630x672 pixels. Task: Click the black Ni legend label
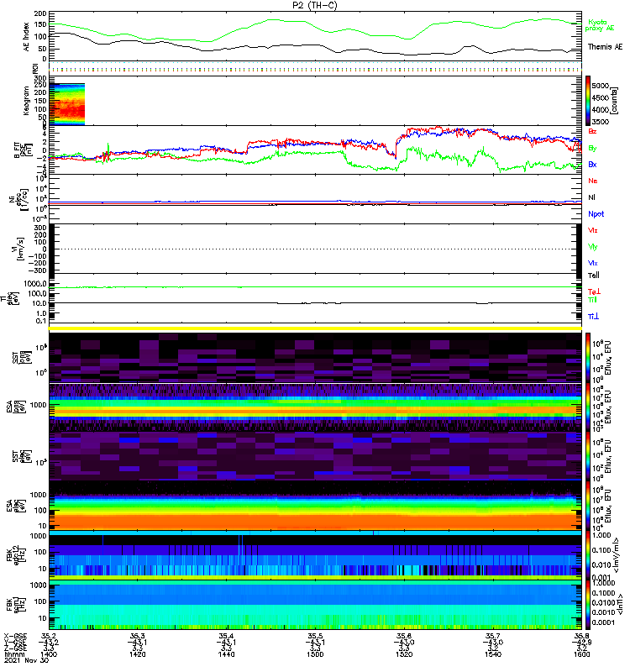(591, 197)
